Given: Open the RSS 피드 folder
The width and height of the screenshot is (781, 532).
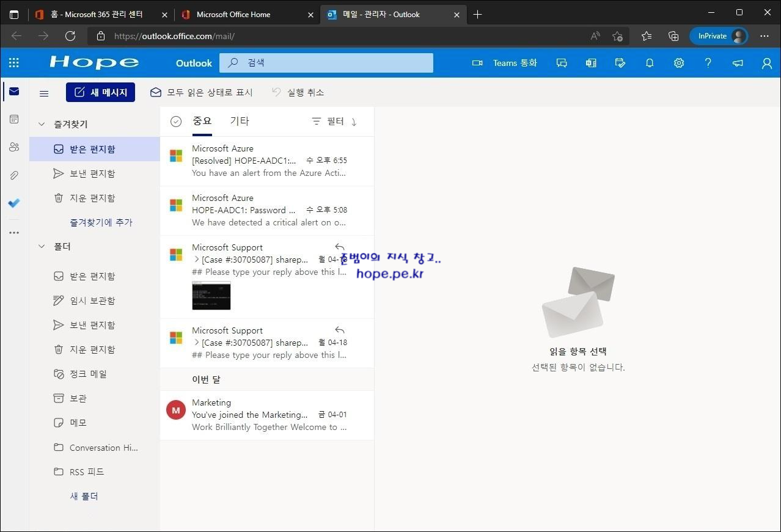Looking at the screenshot, I should (95, 472).
